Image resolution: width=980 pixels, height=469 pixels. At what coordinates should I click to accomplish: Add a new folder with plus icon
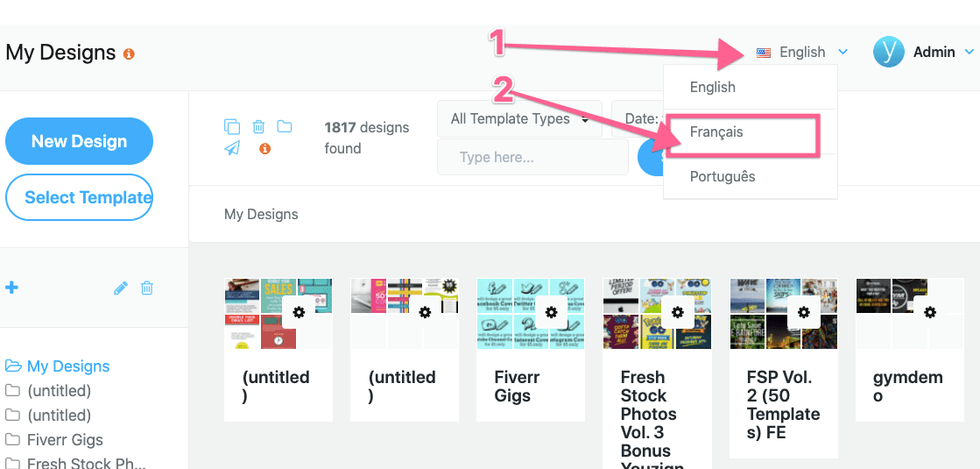[11, 288]
